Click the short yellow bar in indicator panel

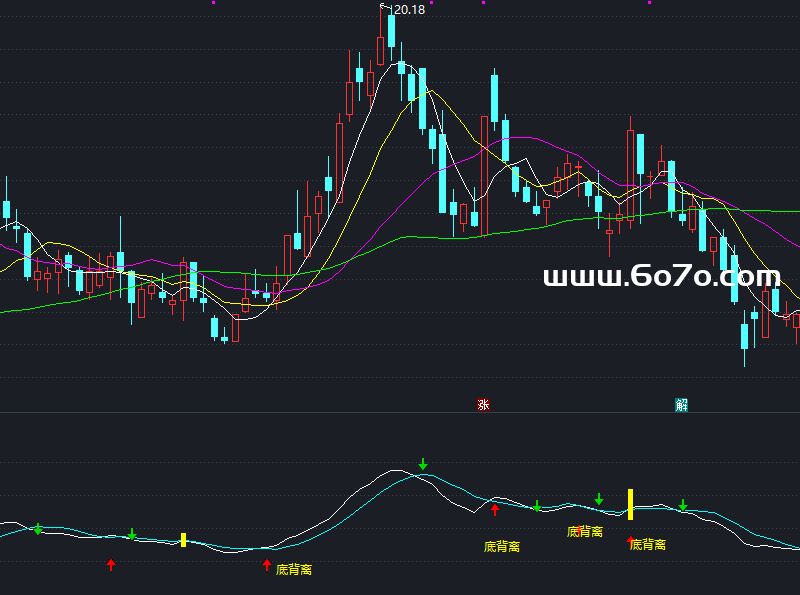point(184,540)
